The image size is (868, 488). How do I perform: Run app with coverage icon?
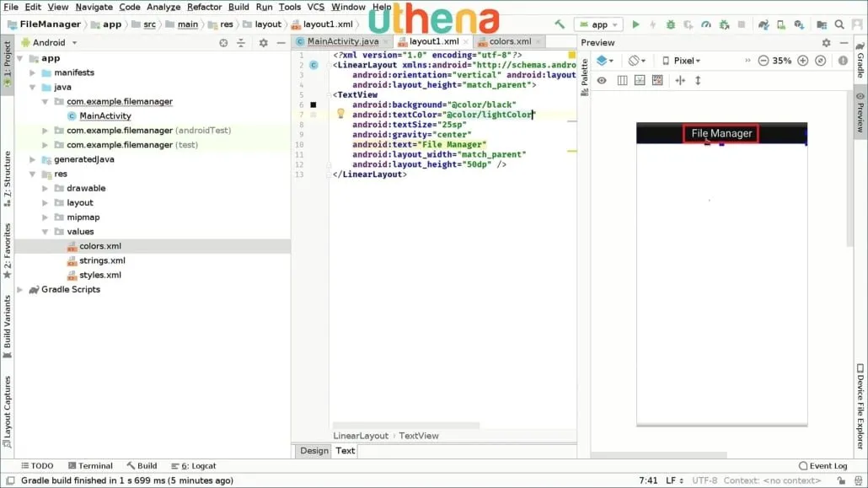point(689,24)
